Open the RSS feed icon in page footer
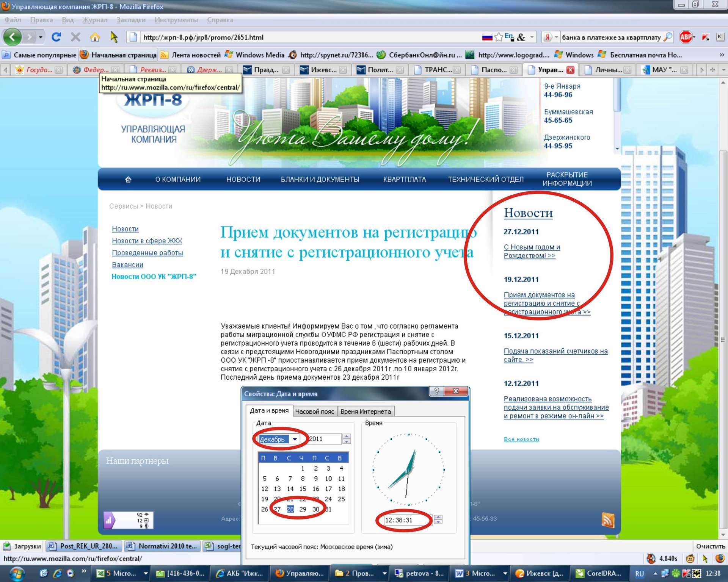This screenshot has width=728, height=582. (x=608, y=520)
